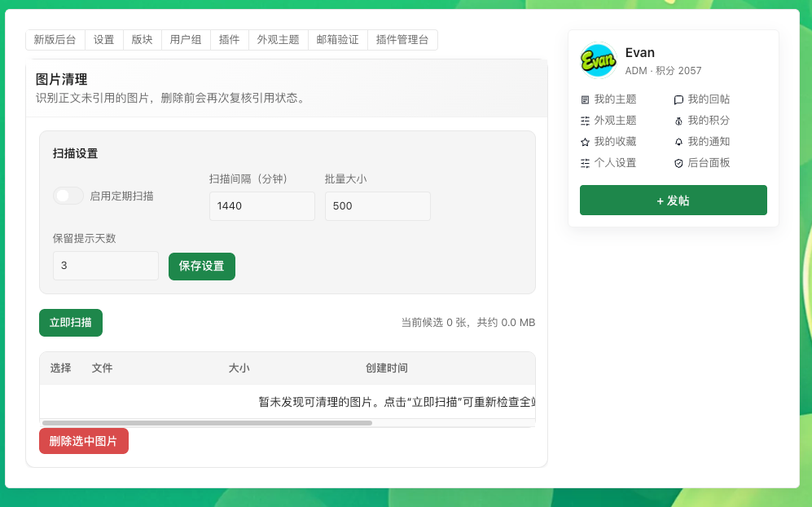
Task: Click the red 删除选中图片 button
Action: tap(84, 441)
